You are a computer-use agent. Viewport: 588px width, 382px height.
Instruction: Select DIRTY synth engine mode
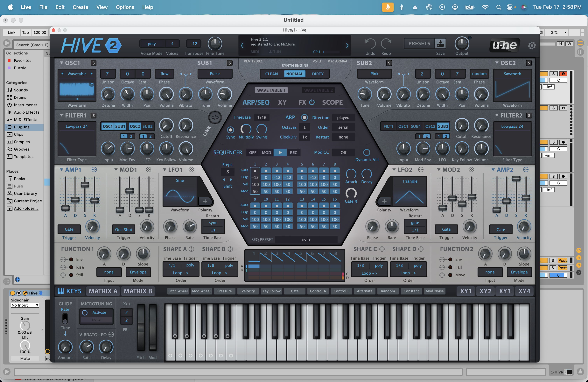click(x=318, y=74)
